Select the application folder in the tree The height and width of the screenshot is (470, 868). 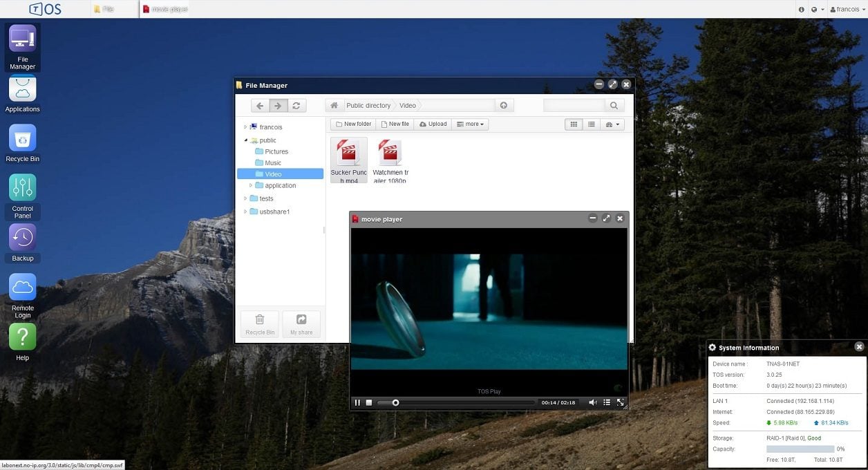click(280, 185)
